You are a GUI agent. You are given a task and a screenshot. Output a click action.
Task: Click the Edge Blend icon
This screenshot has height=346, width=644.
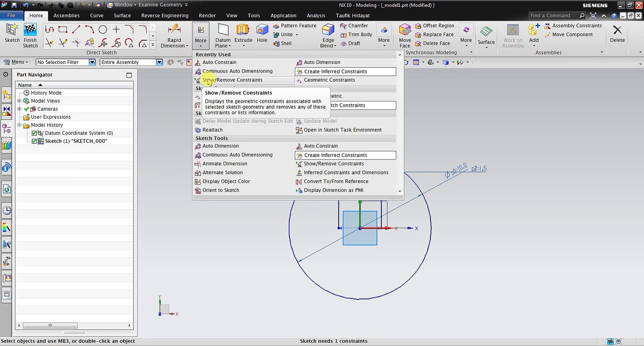[328, 30]
